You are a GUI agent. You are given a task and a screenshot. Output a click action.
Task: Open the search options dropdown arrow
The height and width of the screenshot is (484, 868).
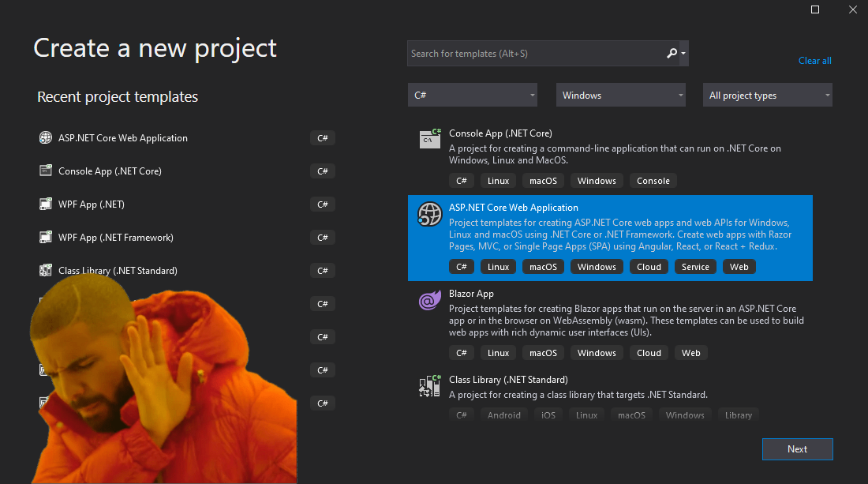pos(683,53)
